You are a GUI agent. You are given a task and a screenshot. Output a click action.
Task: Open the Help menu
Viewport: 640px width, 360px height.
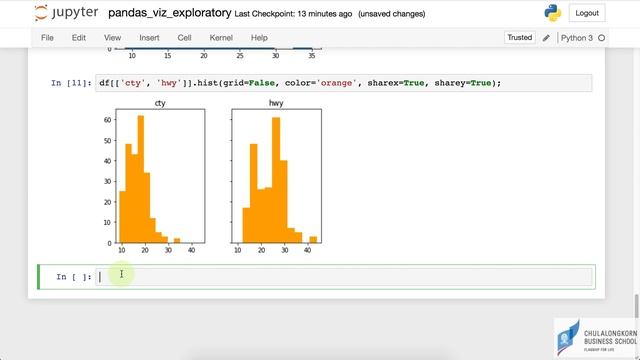click(259, 38)
